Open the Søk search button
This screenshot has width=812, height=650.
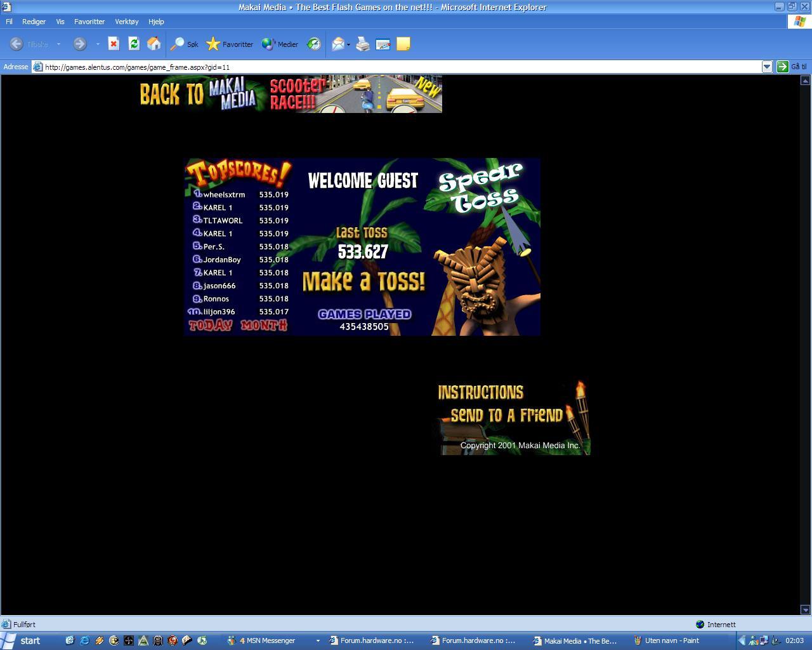pos(185,44)
